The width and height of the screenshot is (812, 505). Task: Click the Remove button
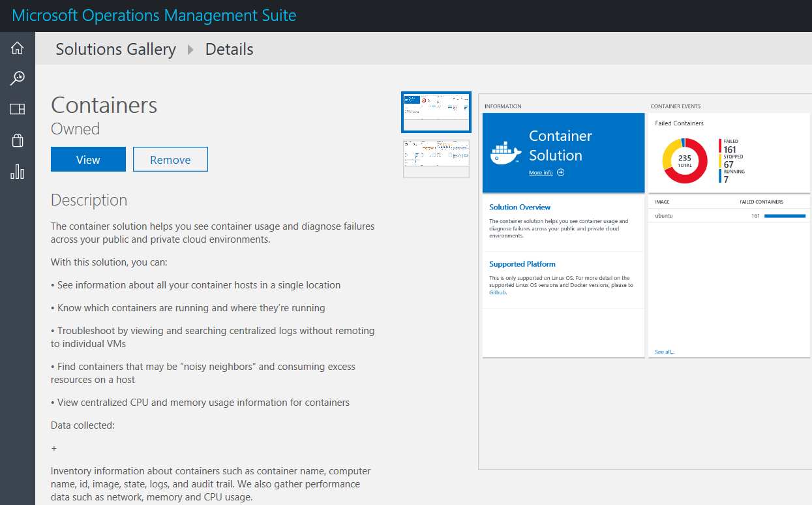pyautogui.click(x=170, y=159)
